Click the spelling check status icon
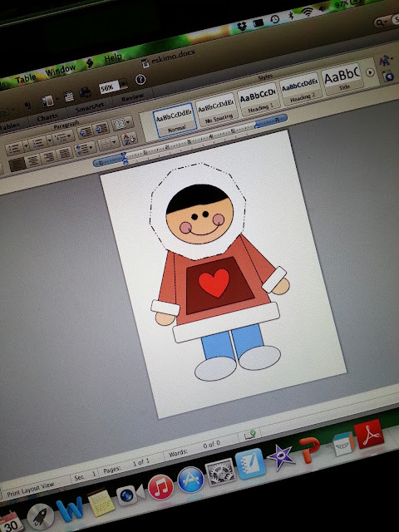This screenshot has width=399, height=532. click(251, 434)
